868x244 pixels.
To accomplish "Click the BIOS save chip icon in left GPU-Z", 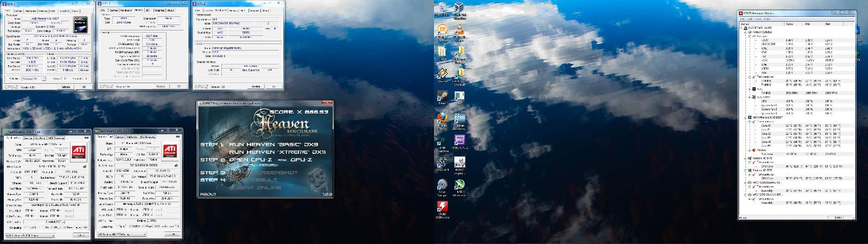I will coord(85,166).
